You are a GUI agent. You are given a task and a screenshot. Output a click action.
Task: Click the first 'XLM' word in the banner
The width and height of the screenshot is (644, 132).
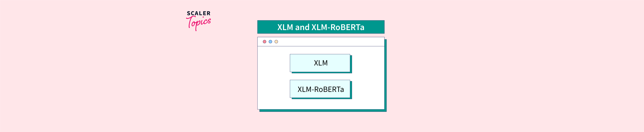[x=285, y=27]
